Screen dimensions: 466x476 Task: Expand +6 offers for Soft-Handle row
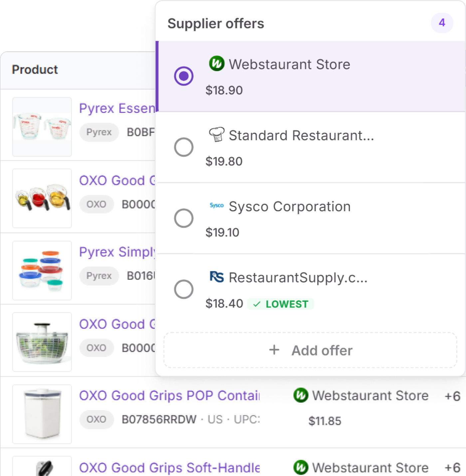452,468
